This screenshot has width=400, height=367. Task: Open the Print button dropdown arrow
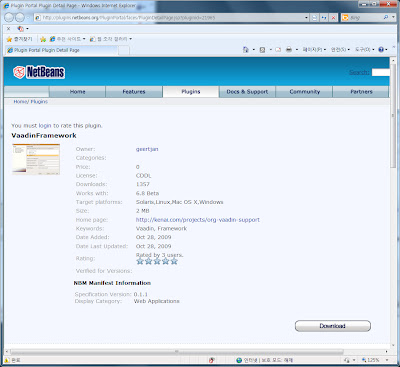point(296,50)
